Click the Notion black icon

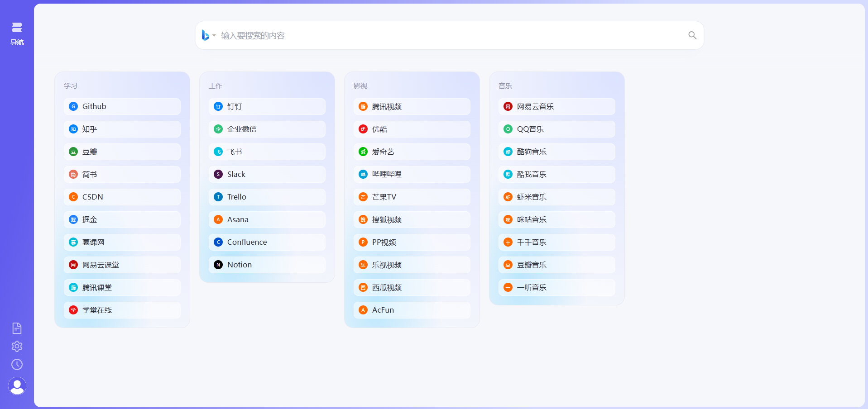click(x=218, y=265)
